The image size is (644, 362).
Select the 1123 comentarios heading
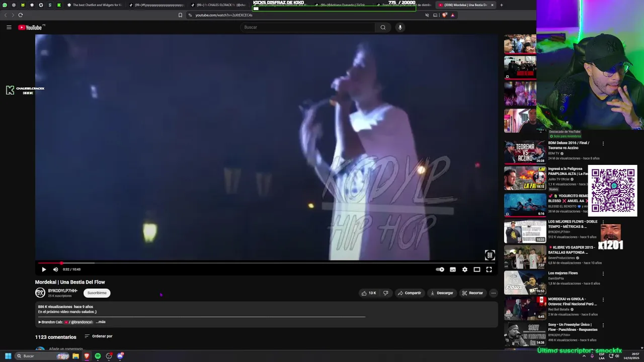(x=56, y=337)
